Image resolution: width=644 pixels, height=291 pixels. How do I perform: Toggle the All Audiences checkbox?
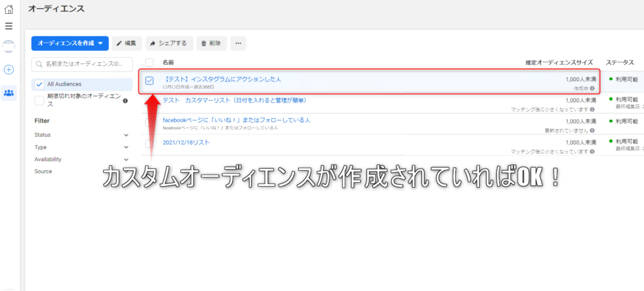[x=40, y=84]
